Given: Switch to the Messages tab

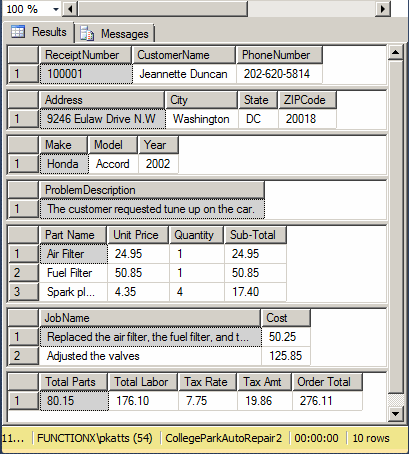Looking at the screenshot, I should (x=114, y=34).
